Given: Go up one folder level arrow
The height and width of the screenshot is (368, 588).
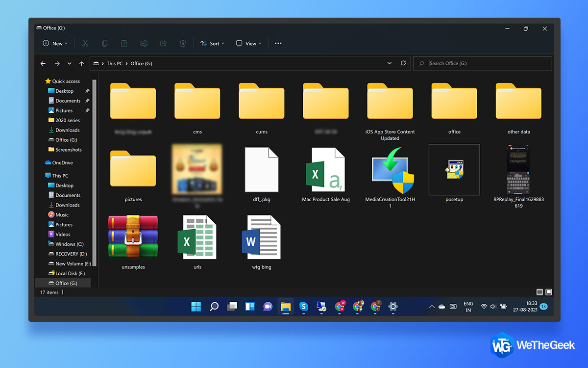Looking at the screenshot, I should point(81,64).
